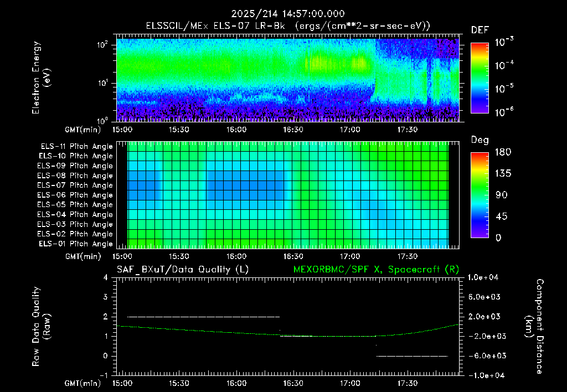Click the 15:30 label under the spectrogram
This screenshot has height=392, width=567.
(x=179, y=130)
